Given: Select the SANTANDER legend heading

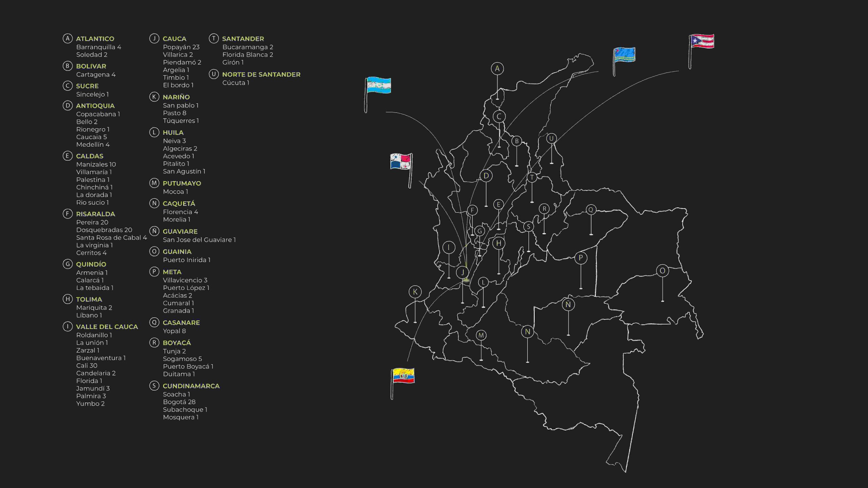Looking at the screenshot, I should (243, 39).
